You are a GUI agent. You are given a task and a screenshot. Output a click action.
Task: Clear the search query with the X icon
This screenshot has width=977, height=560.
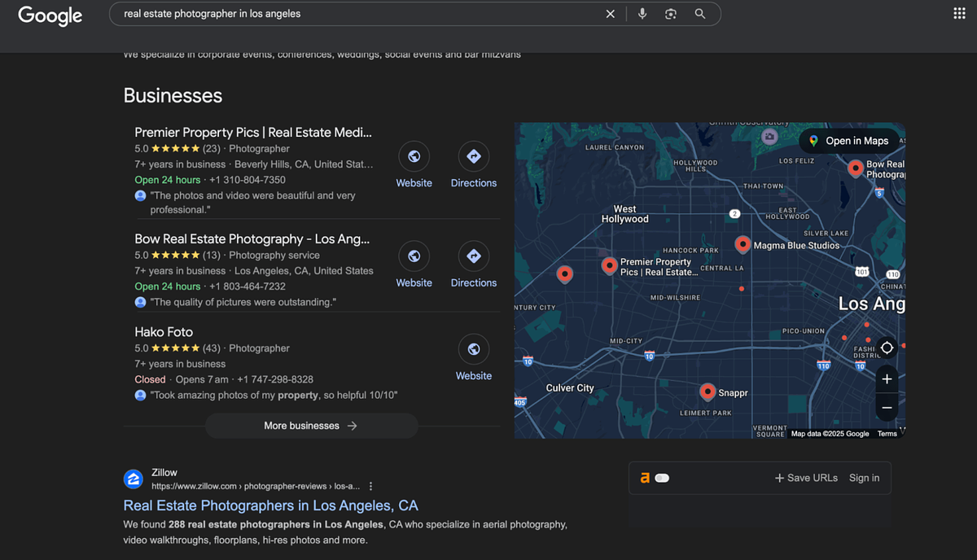[610, 13]
